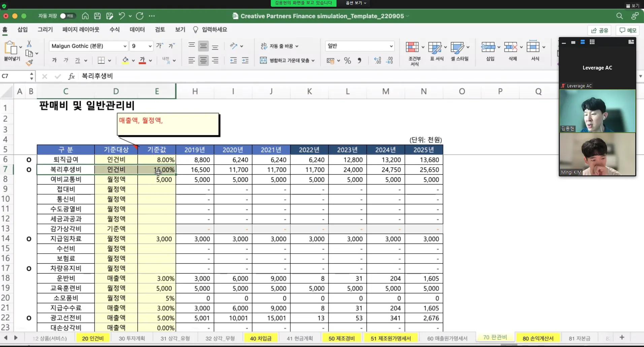
Task: Click the Cut scissors icon
Action: click(29, 44)
